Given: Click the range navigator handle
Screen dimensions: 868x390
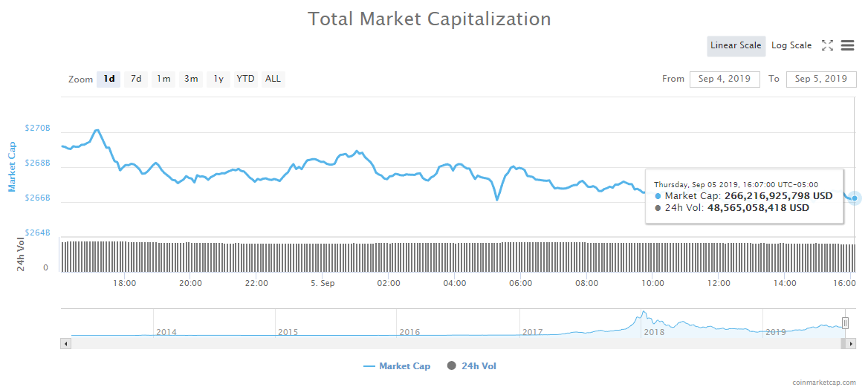Looking at the screenshot, I should pos(845,322).
